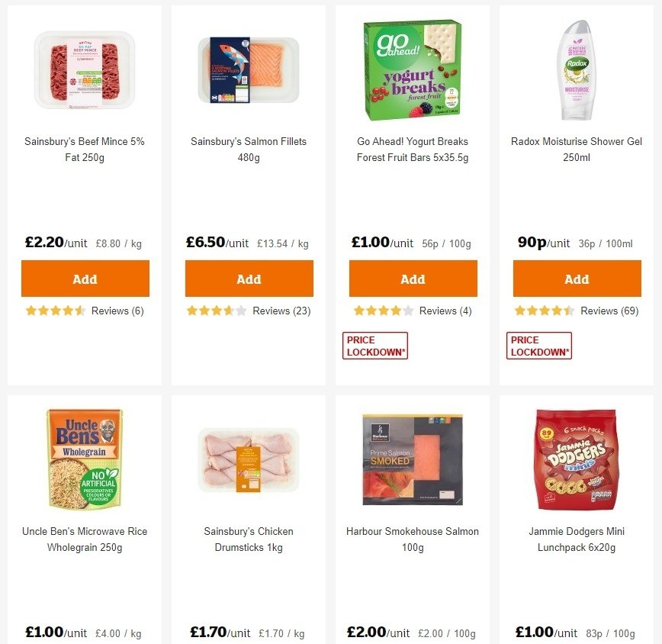View the Harbour Smokehouse Salmon listing
Viewport: 662px width, 644px height.
click(413, 539)
